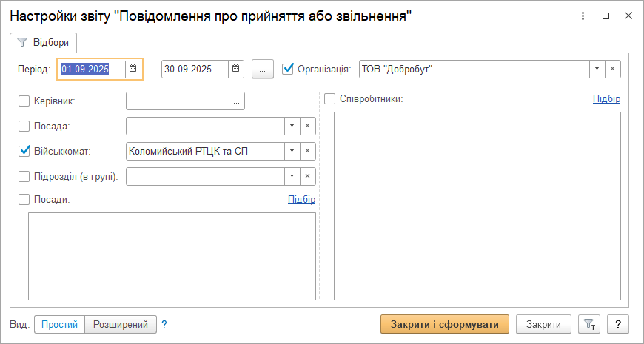644x344 pixels.
Task: Click into the Керівник input field
Action: (178, 101)
